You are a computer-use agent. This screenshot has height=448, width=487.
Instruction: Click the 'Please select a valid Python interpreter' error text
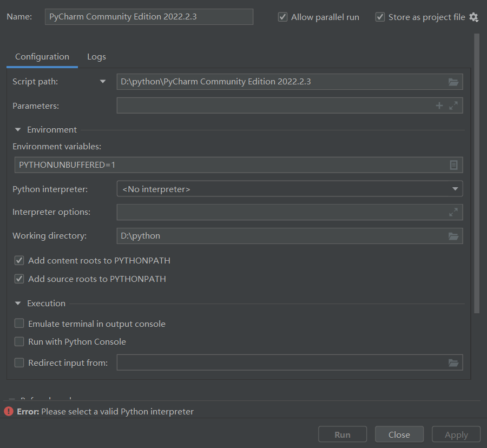pyautogui.click(x=117, y=412)
